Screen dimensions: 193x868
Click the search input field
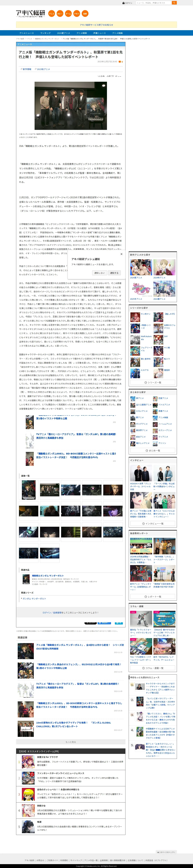coord(154,3)
